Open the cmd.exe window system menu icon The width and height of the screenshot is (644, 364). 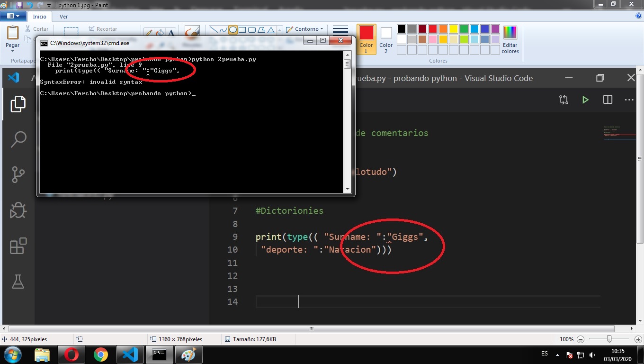click(44, 43)
